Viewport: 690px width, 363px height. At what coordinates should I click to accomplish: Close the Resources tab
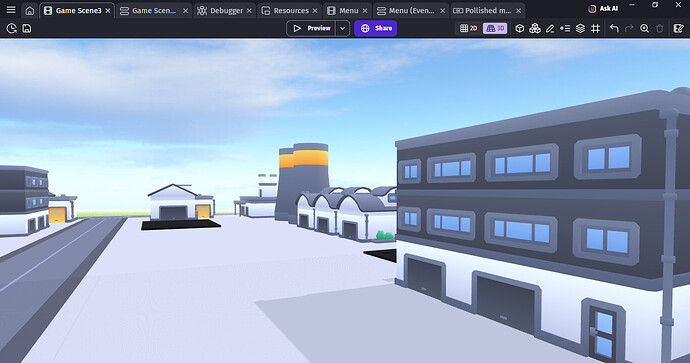point(315,11)
